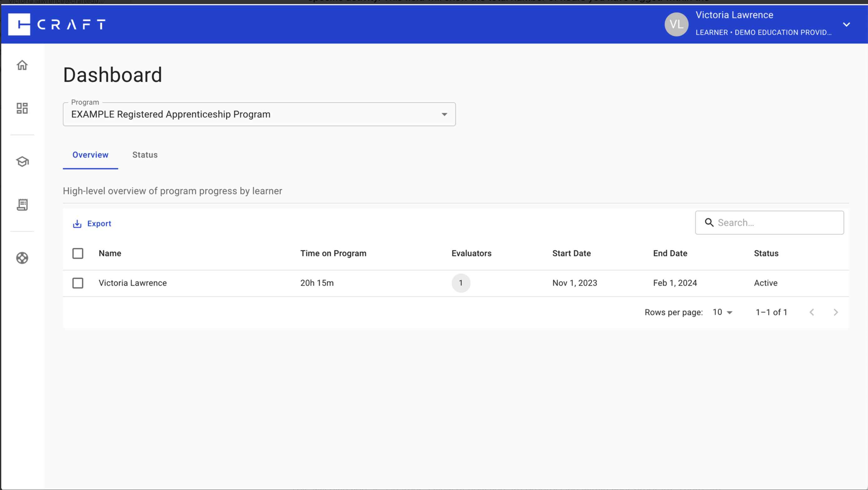Expand the user account menu chevron
The height and width of the screenshot is (490, 868).
(x=846, y=24)
